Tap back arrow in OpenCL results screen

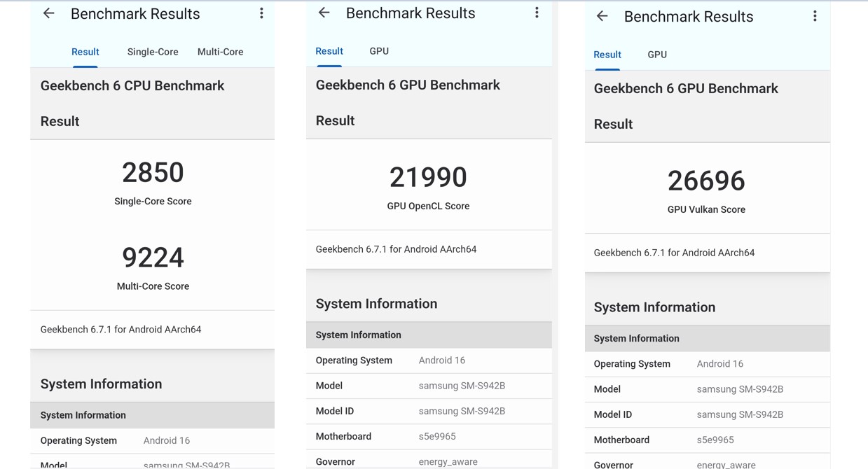tap(324, 13)
